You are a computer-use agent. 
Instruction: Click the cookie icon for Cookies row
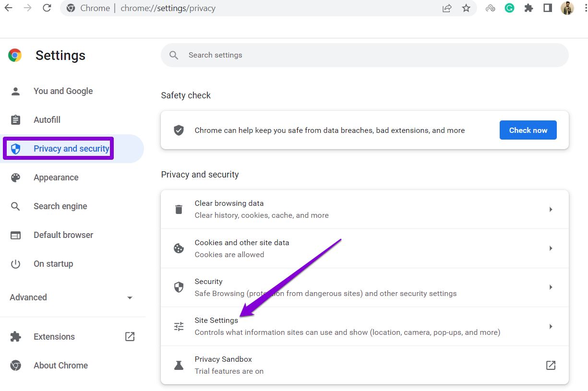179,249
